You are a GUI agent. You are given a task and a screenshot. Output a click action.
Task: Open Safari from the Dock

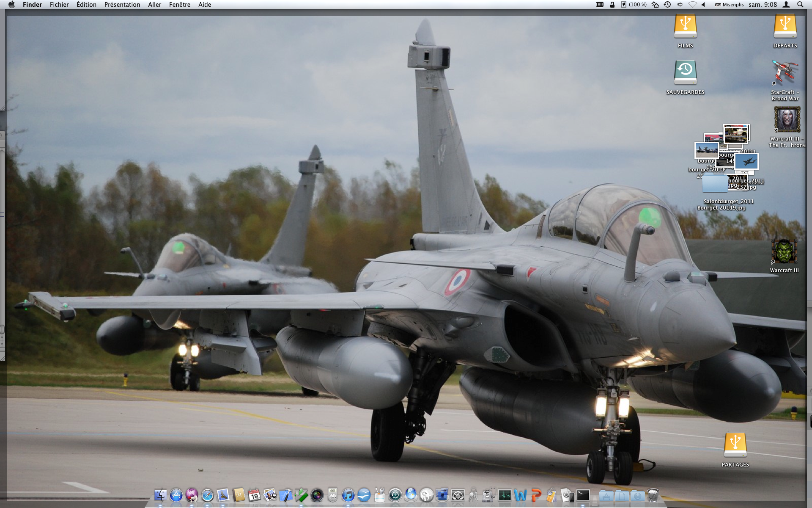(x=207, y=495)
